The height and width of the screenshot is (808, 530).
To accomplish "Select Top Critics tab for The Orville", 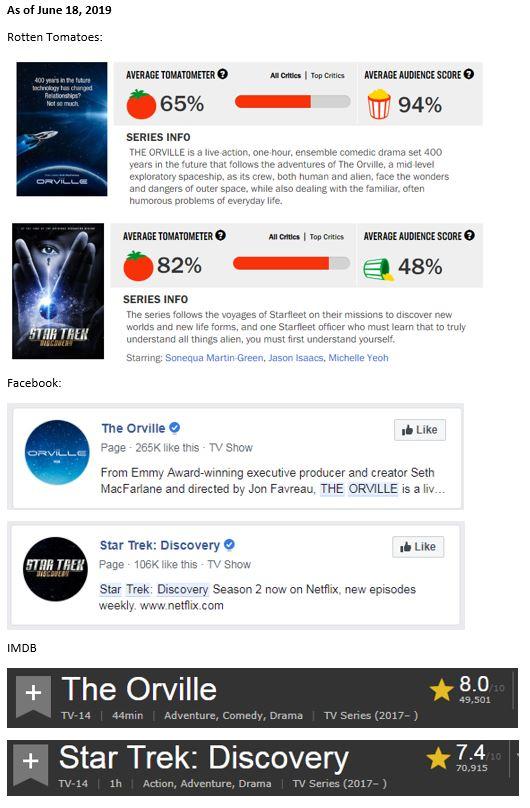I will coord(328,75).
